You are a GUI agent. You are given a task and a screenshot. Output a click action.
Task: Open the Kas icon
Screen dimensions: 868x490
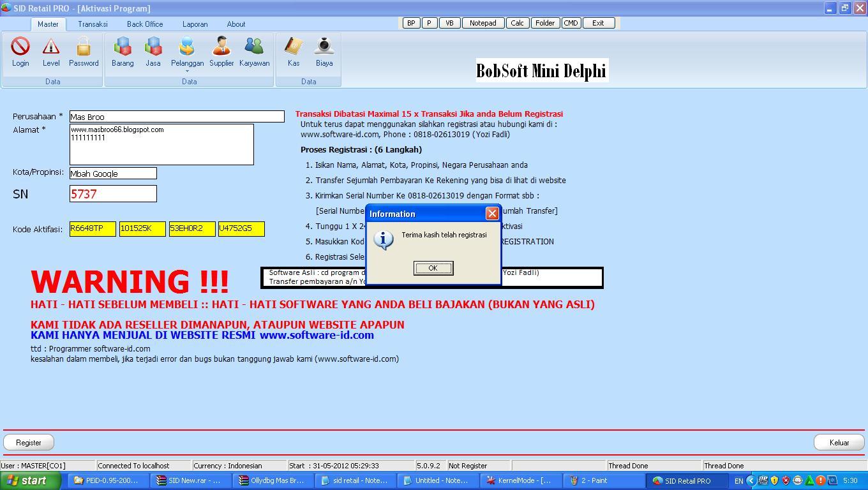(x=294, y=51)
